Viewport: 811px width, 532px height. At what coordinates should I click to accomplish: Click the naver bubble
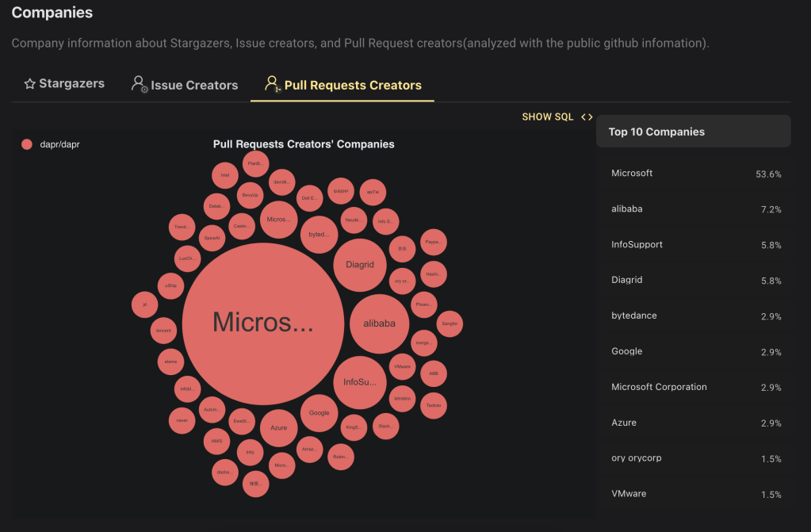pos(182,420)
